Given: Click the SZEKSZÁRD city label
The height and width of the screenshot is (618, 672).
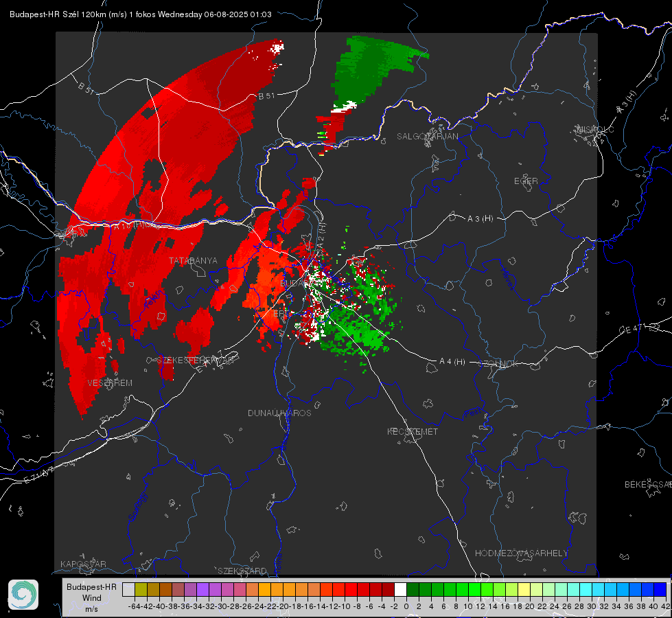Looking at the screenshot, I should pyautogui.click(x=242, y=571).
